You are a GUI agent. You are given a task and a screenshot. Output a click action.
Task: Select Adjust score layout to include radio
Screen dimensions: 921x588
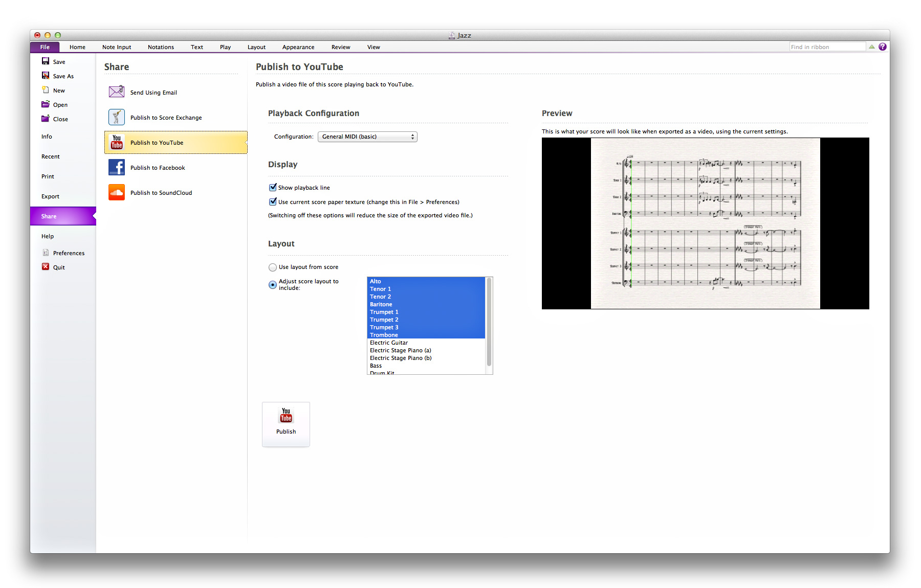[x=273, y=285]
